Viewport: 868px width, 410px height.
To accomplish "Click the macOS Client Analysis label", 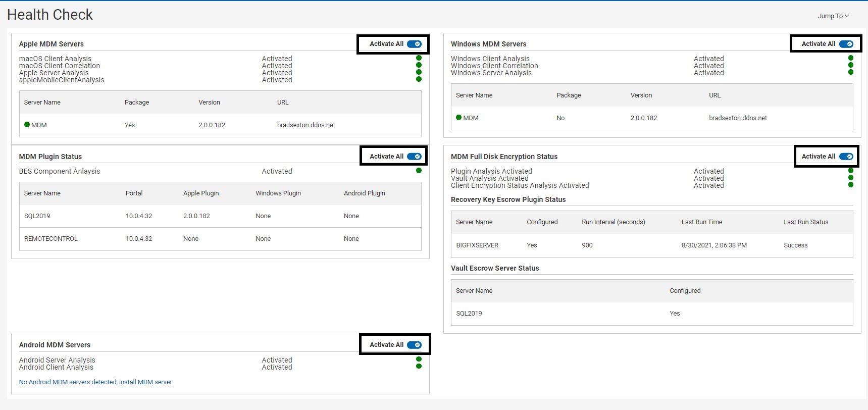I will [x=55, y=59].
